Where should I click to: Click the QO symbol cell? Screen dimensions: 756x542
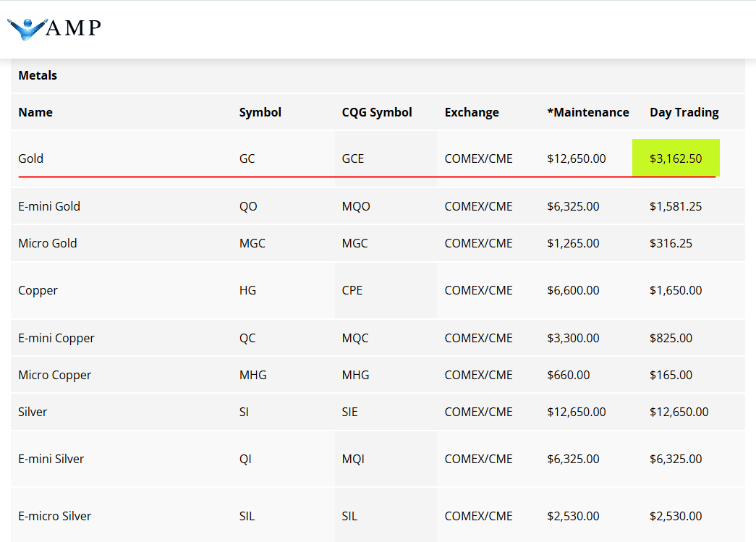248,206
